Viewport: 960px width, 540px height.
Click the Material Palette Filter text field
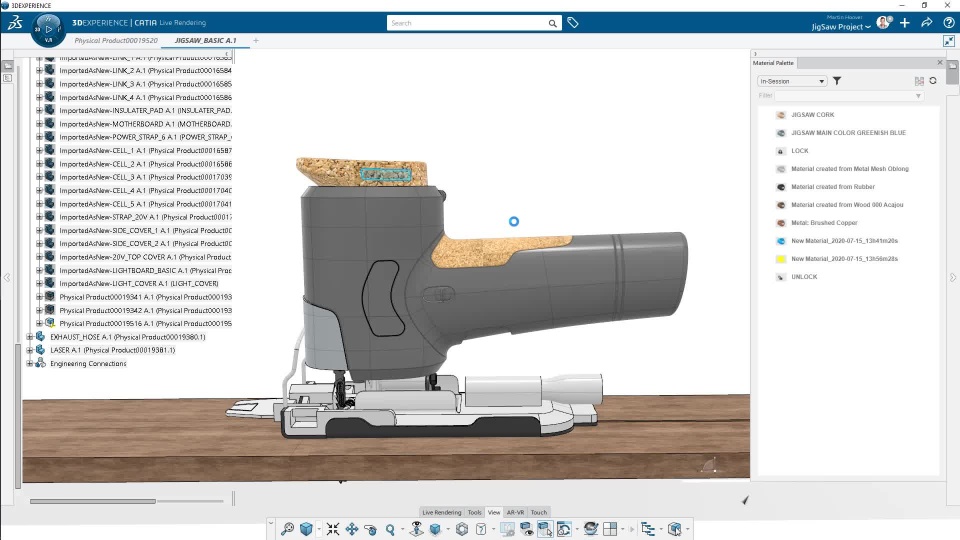(x=844, y=96)
